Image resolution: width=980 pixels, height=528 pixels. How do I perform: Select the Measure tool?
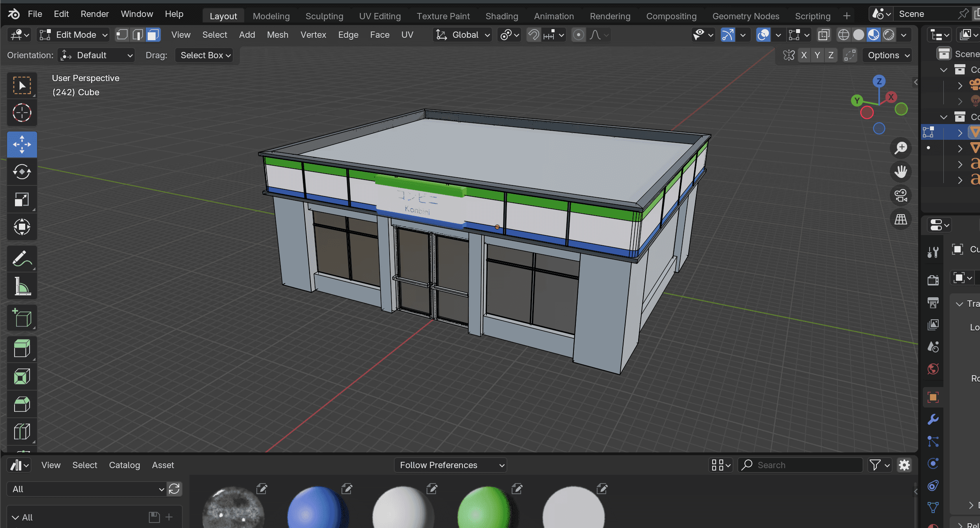pos(22,286)
